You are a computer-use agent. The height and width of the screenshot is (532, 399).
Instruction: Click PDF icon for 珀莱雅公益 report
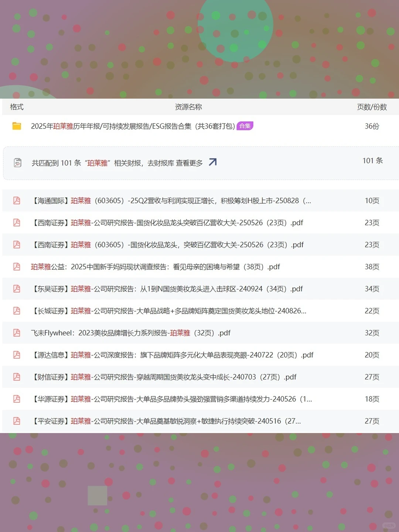(x=17, y=267)
